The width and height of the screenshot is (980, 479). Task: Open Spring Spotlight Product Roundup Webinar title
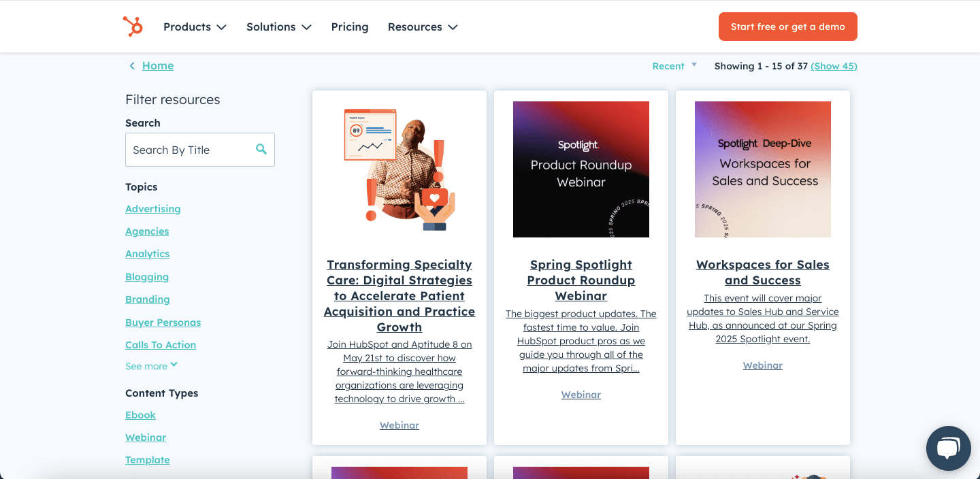point(581,280)
